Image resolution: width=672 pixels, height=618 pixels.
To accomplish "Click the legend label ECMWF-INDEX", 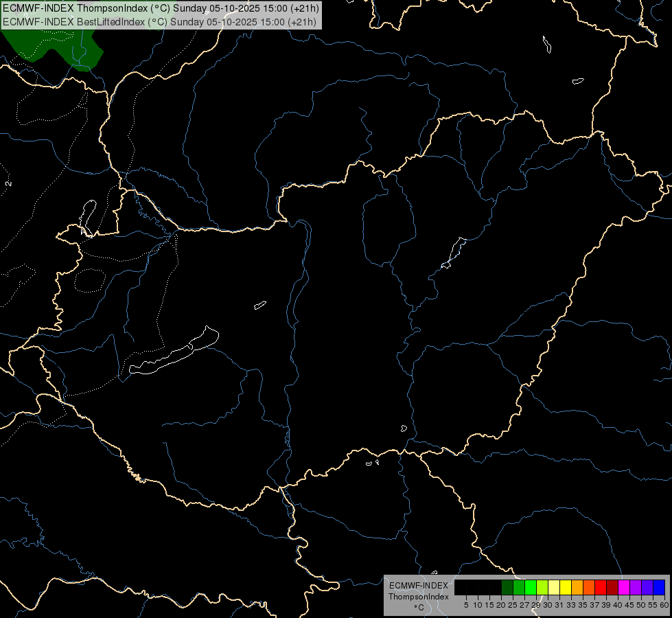I will tap(419, 586).
